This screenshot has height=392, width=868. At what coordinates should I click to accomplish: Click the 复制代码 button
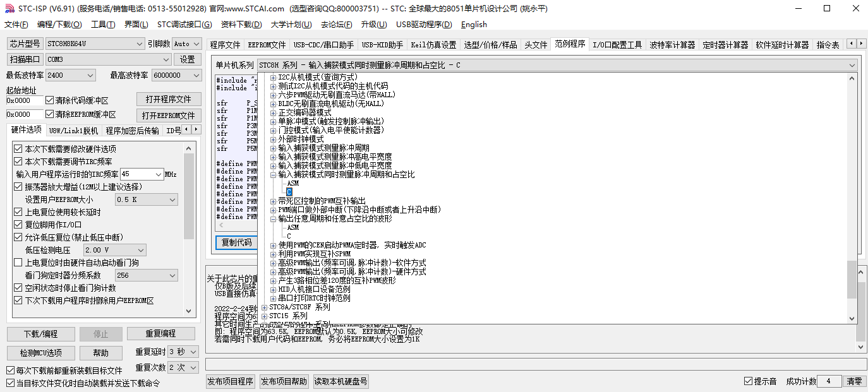pyautogui.click(x=236, y=242)
